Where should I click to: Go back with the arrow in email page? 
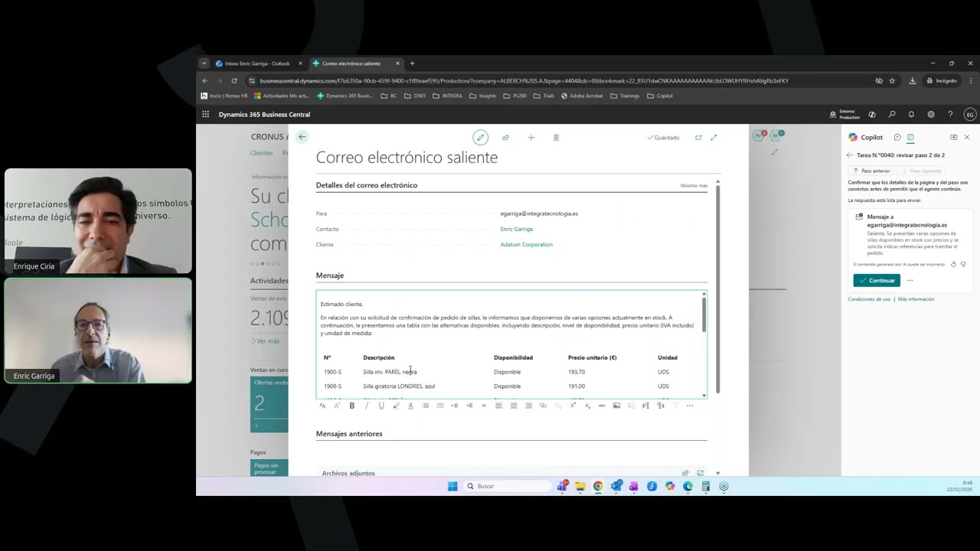[302, 137]
